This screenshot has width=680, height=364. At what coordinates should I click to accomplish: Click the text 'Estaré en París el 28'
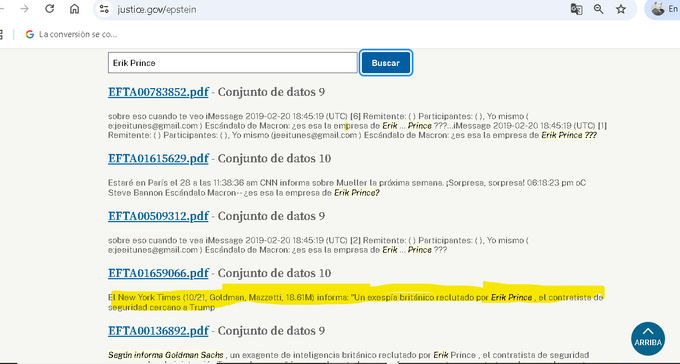tap(149, 183)
